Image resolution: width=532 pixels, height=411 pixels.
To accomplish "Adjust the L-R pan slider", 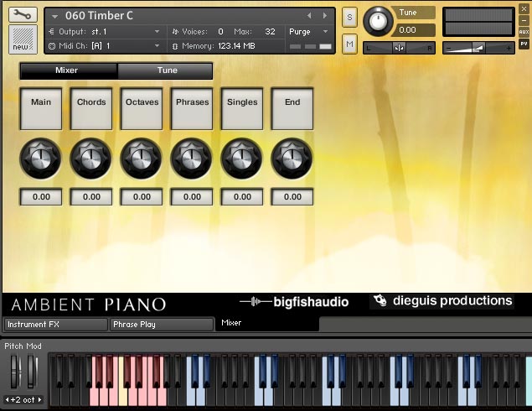I will pos(399,48).
